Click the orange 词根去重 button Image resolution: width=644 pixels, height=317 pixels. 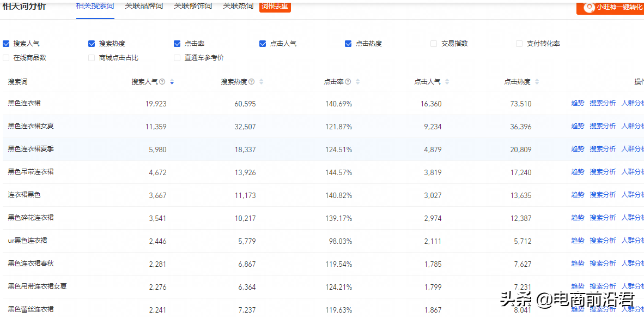tap(275, 6)
